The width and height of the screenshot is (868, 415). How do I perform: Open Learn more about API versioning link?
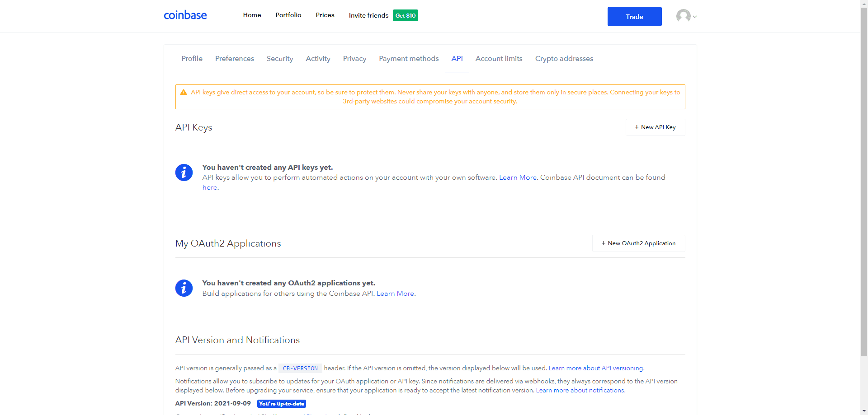[x=596, y=368]
